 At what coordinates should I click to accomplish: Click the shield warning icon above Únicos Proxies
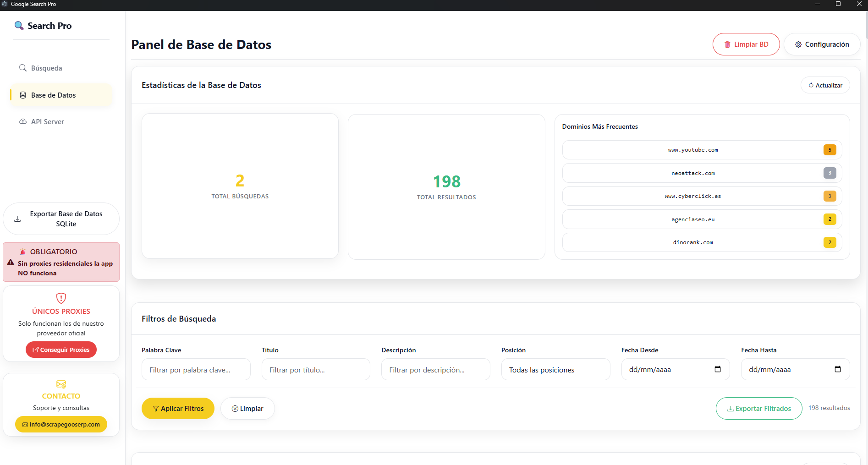[x=61, y=298]
